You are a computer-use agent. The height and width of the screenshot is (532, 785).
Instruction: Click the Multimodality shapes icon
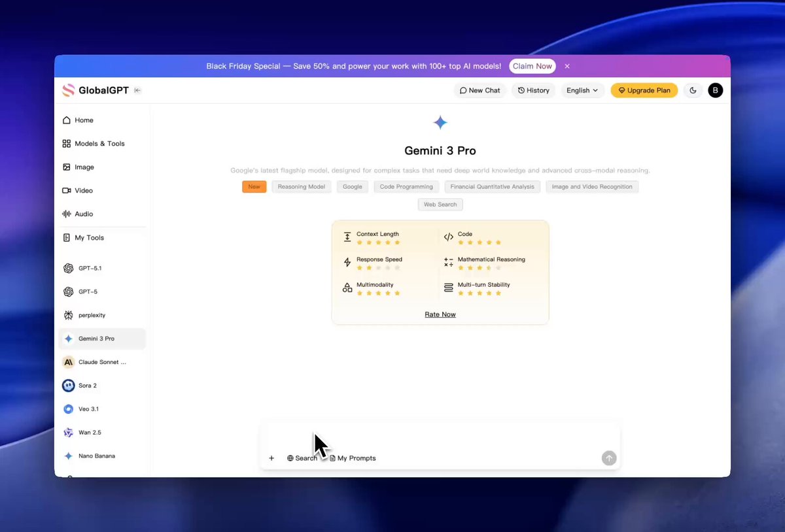(347, 288)
